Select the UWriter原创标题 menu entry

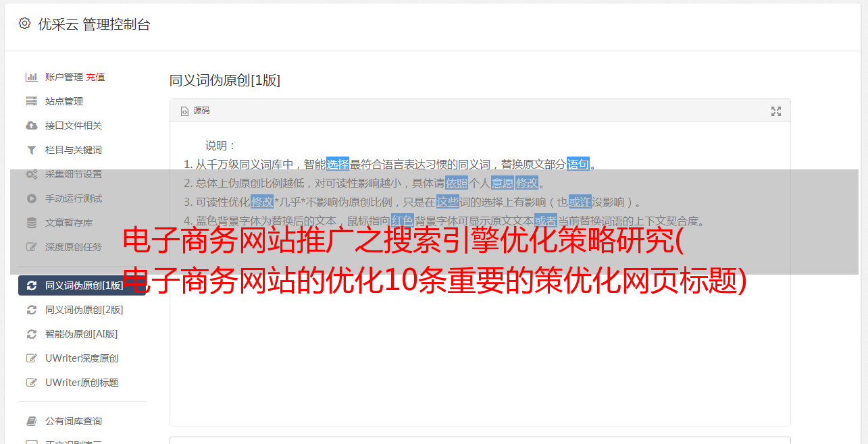click(82, 383)
